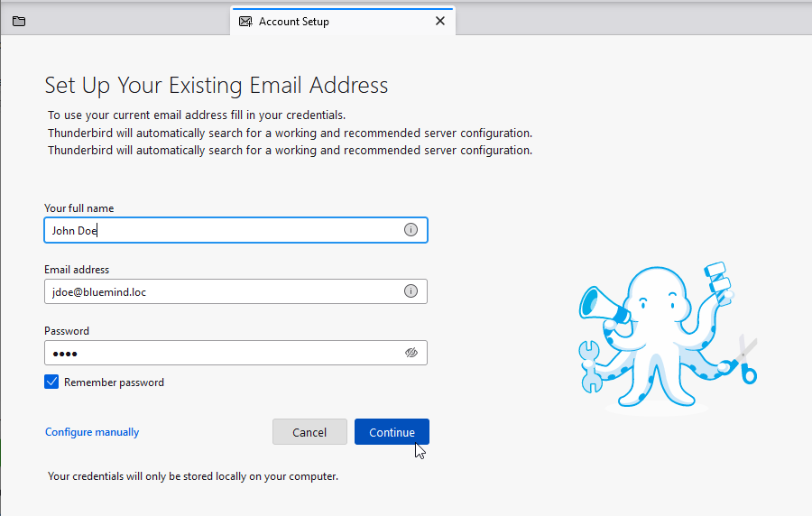Click the "Password" field label
The image size is (812, 516).
click(x=67, y=331)
